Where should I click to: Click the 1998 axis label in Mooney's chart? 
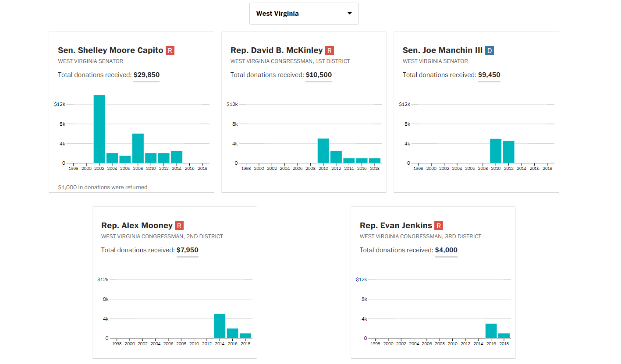coord(117,344)
